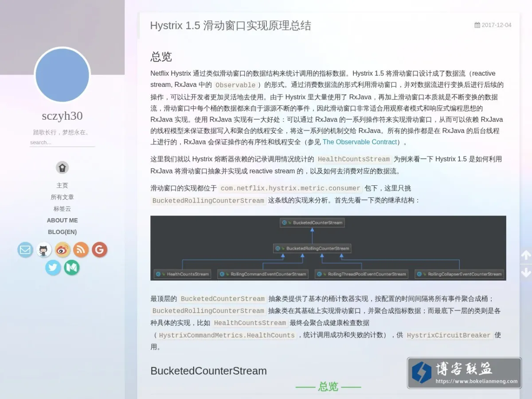Click the scroll-down arrow at right edge

[x=526, y=272]
